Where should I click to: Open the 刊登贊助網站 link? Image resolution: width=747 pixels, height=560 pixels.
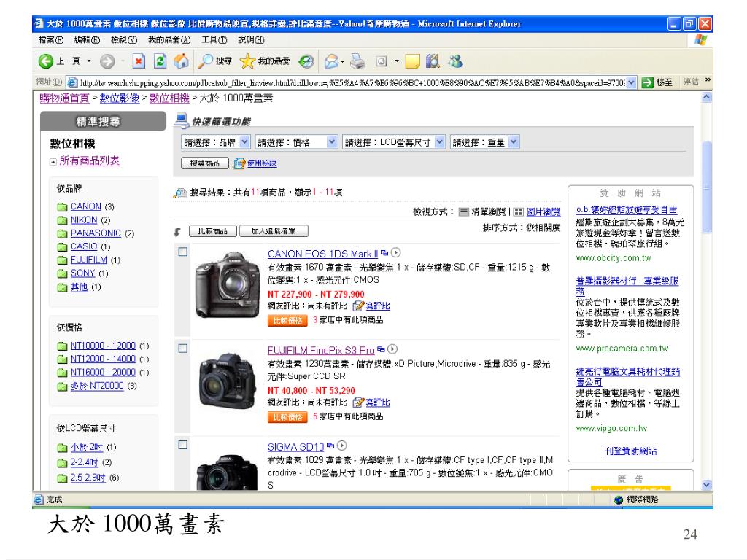pyautogui.click(x=630, y=451)
